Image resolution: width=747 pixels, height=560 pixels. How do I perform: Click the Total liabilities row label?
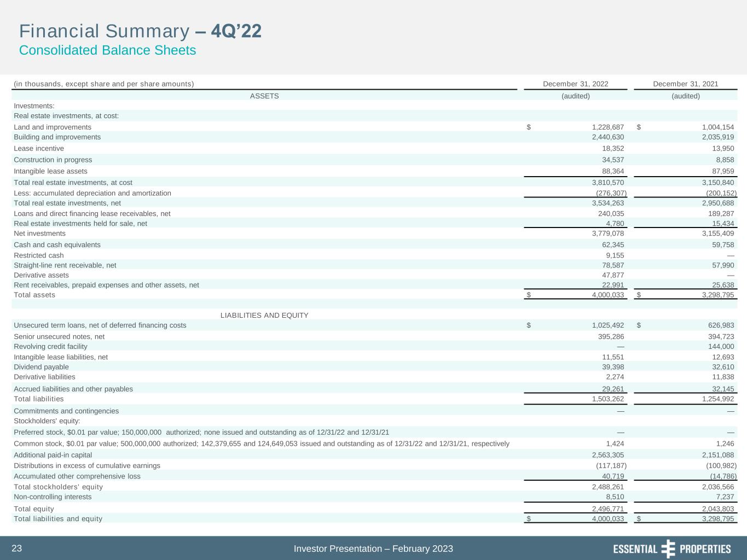click(x=38, y=399)
